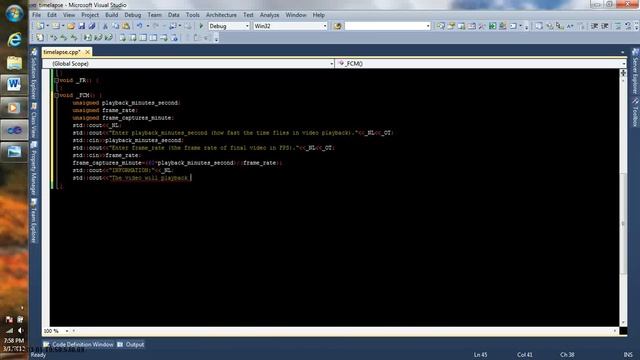The height and width of the screenshot is (360, 640).
Task: Place cursor on the 'std::cin>>frame_rate;' line
Action: (x=107, y=156)
